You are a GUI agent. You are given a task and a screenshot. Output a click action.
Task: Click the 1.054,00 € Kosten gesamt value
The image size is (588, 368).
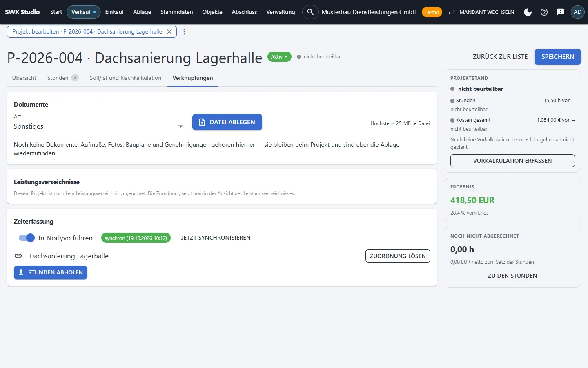[556, 120]
